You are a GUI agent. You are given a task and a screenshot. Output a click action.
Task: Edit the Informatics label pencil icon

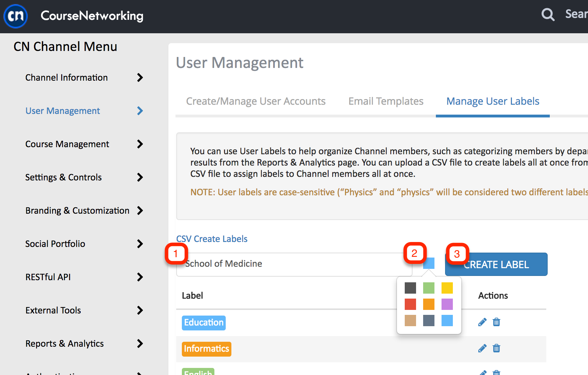click(482, 348)
